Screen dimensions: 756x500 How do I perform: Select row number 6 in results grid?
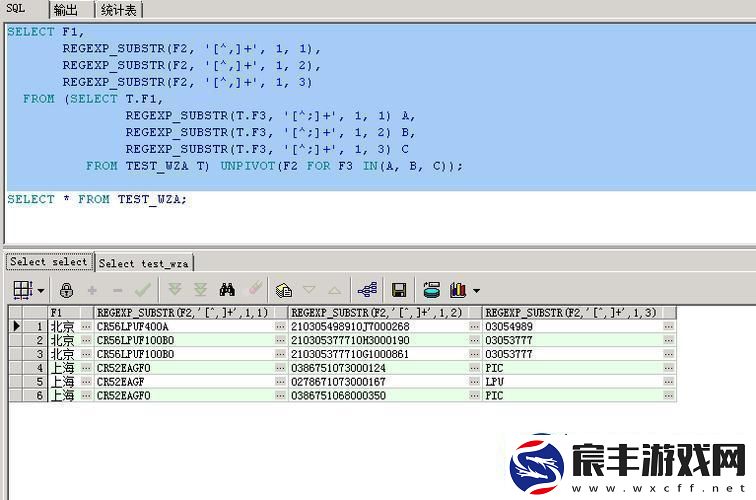click(x=35, y=395)
